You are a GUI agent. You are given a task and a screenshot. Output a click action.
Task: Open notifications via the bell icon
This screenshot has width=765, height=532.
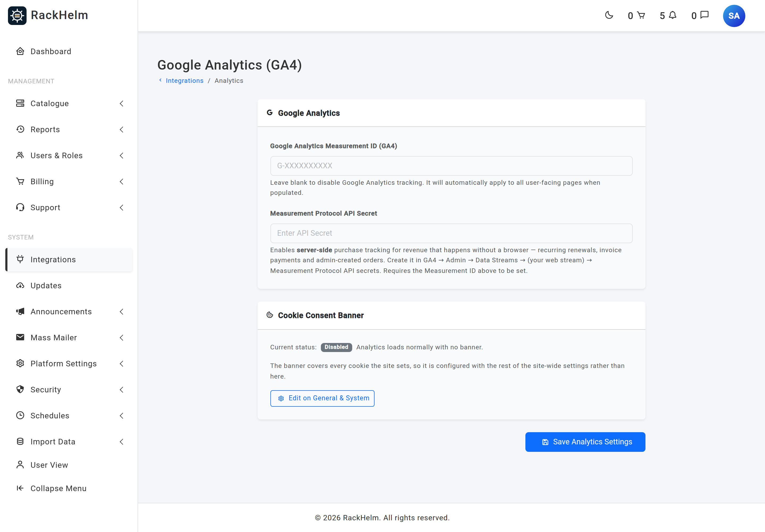pyautogui.click(x=673, y=15)
